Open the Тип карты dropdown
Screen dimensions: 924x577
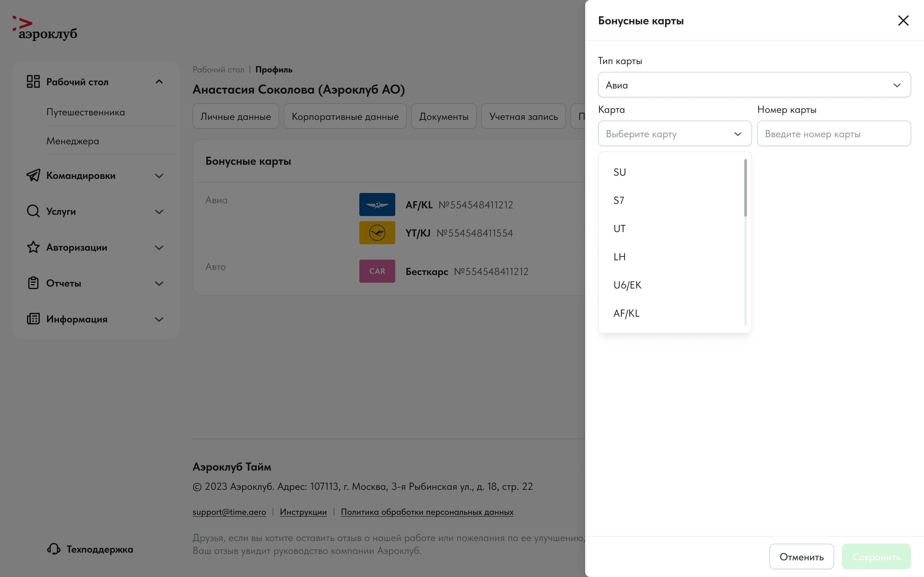click(754, 85)
